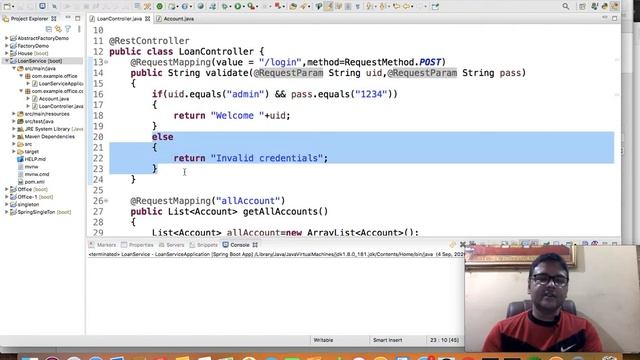Select Account.java in Project Explorer

[53, 99]
